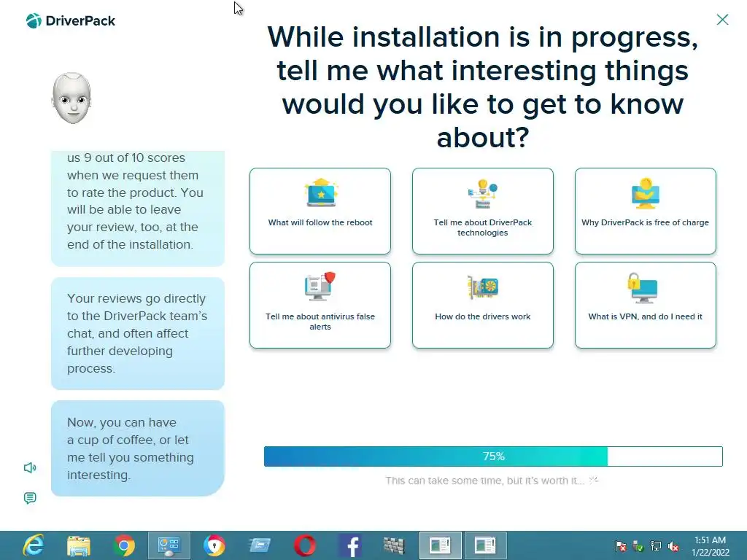Select 'What will follow the reboot' card

point(320,211)
